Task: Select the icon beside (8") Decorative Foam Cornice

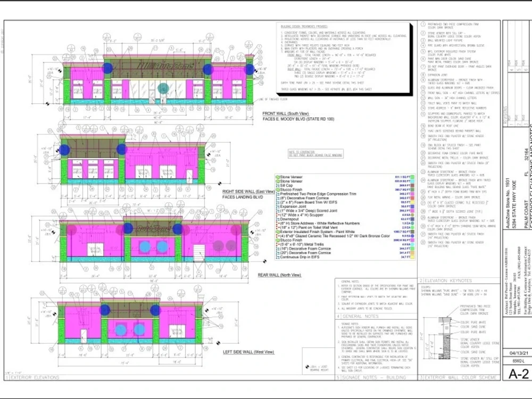Action: pyautogui.click(x=278, y=198)
